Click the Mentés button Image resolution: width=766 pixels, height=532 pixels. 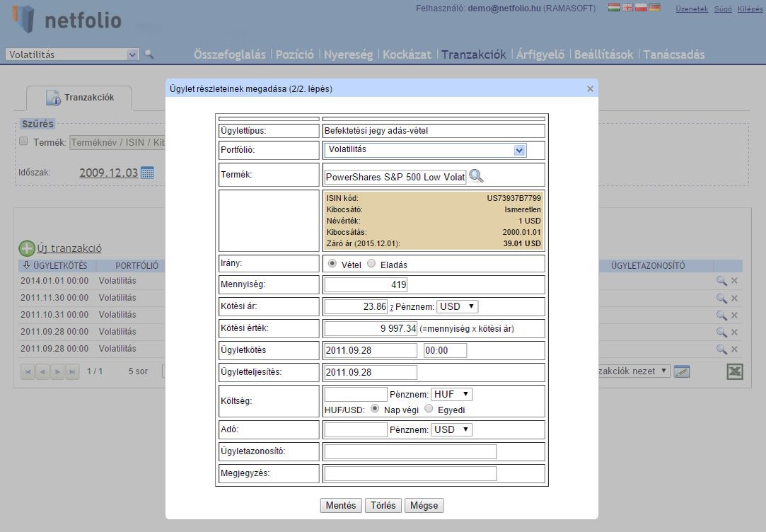click(x=341, y=506)
